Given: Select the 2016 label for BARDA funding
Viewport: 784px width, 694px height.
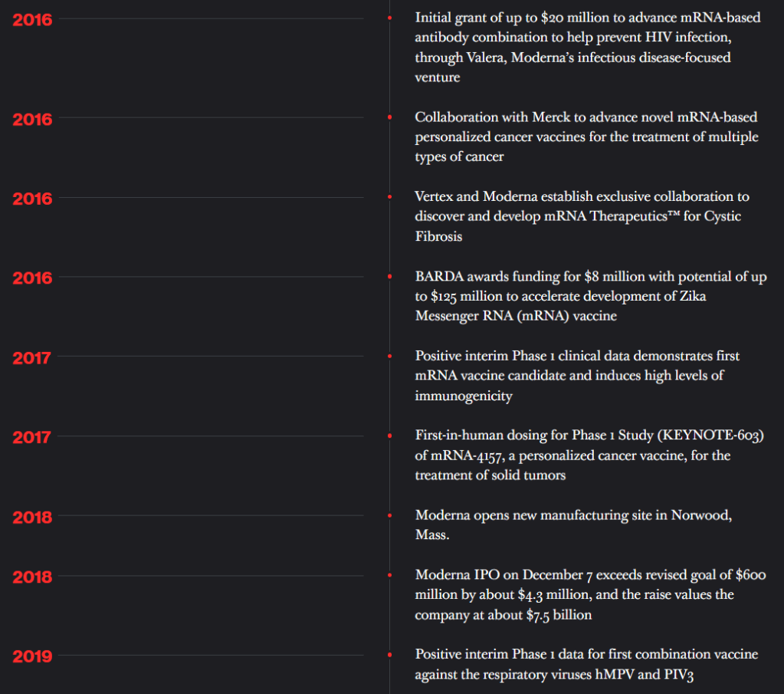Looking at the screenshot, I should [x=32, y=278].
